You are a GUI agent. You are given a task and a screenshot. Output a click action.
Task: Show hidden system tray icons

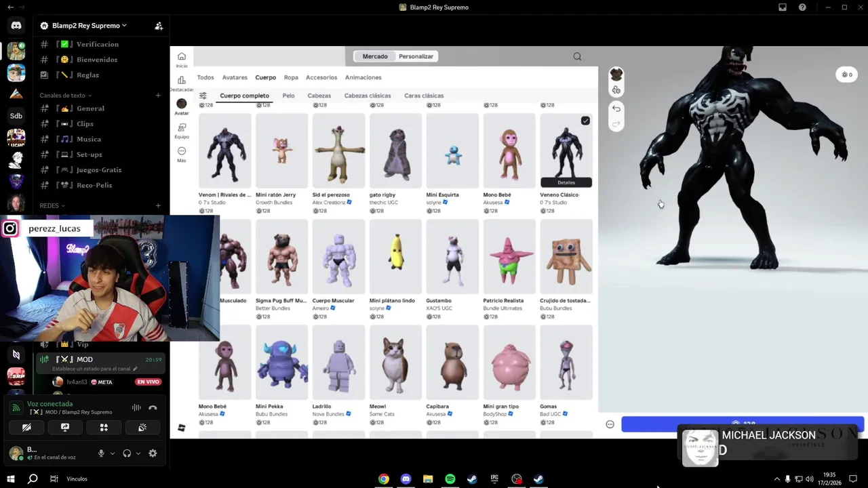point(776,479)
